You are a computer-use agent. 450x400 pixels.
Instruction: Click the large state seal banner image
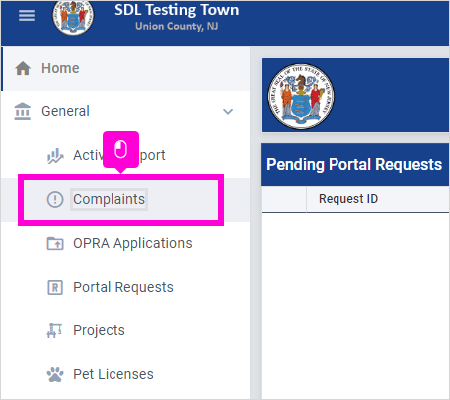click(x=301, y=96)
